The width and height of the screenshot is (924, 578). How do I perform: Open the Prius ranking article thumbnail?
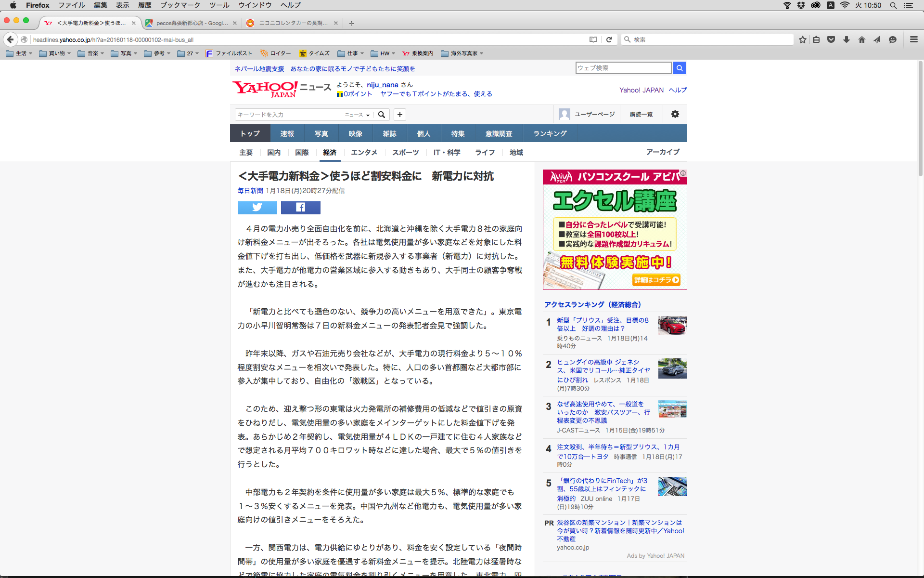tap(672, 326)
